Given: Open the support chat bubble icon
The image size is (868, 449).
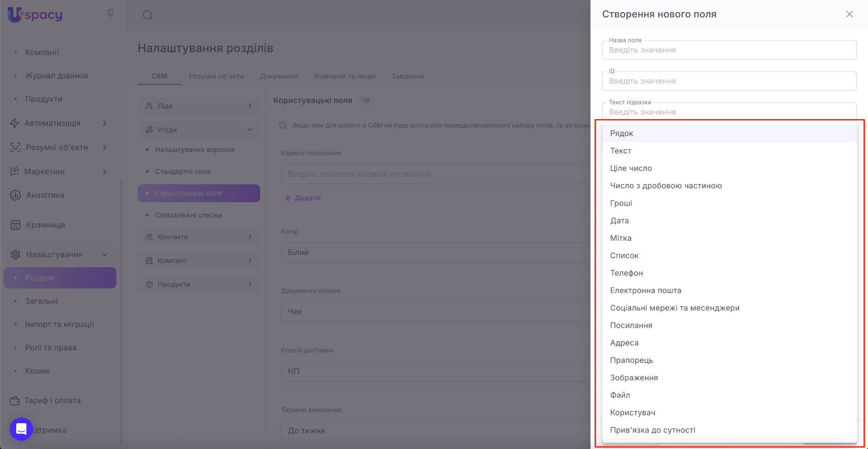Looking at the screenshot, I should click(21, 429).
